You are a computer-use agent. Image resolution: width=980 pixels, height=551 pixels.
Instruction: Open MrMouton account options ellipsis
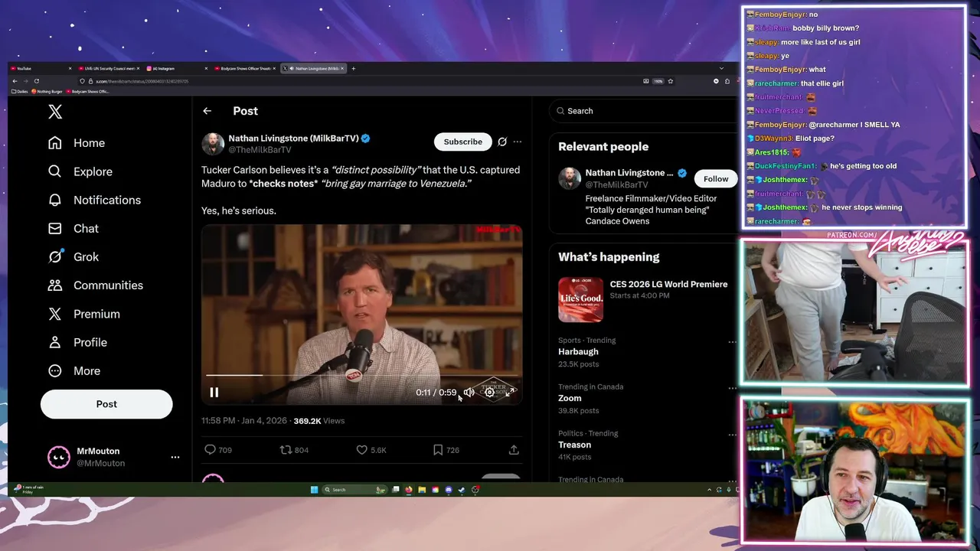coord(175,457)
